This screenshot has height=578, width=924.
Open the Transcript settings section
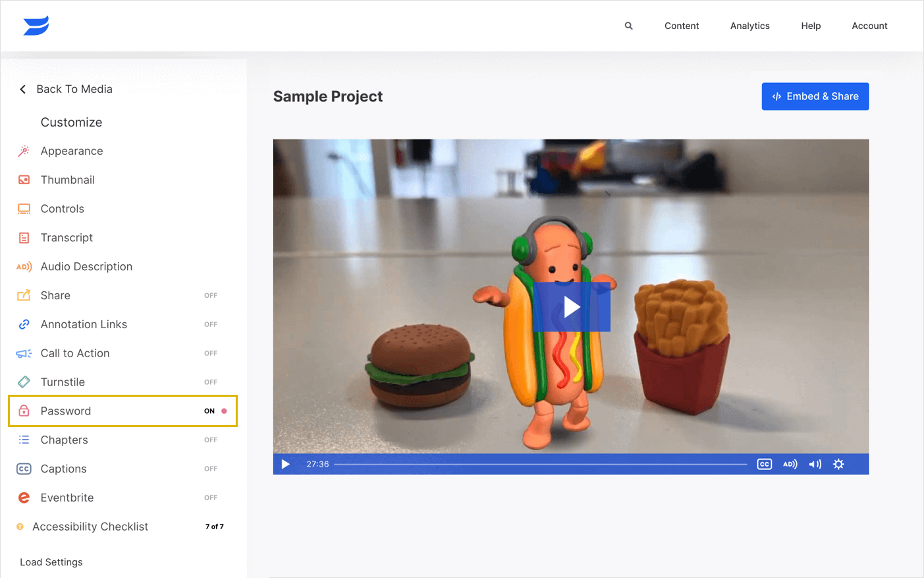pyautogui.click(x=67, y=238)
